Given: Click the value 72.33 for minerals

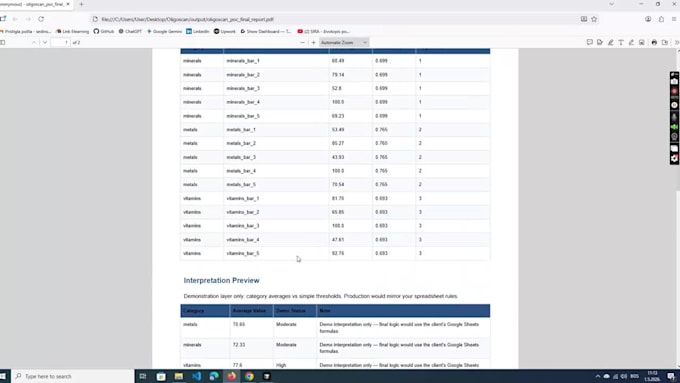Looking at the screenshot, I should tap(239, 345).
